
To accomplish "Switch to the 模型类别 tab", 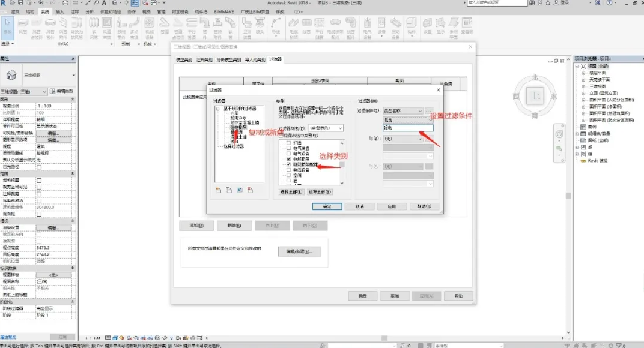I will 184,59.
